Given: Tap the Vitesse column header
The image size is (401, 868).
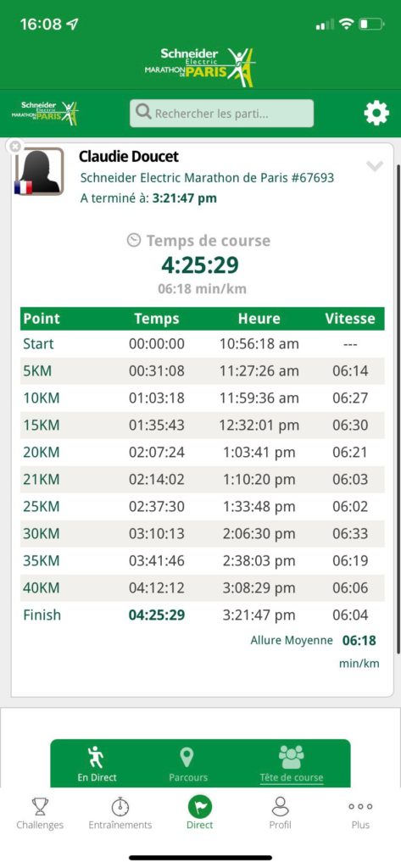Looking at the screenshot, I should [x=350, y=319].
